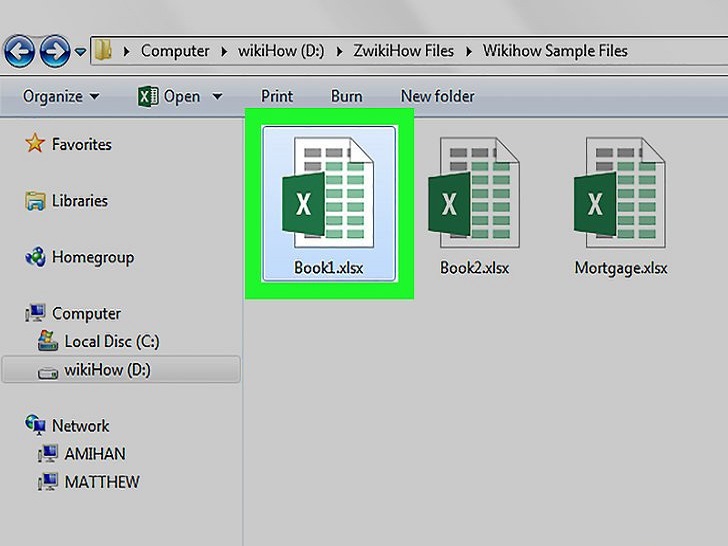Select MATTHEW network computer
This screenshot has width=728, height=546.
click(102, 482)
